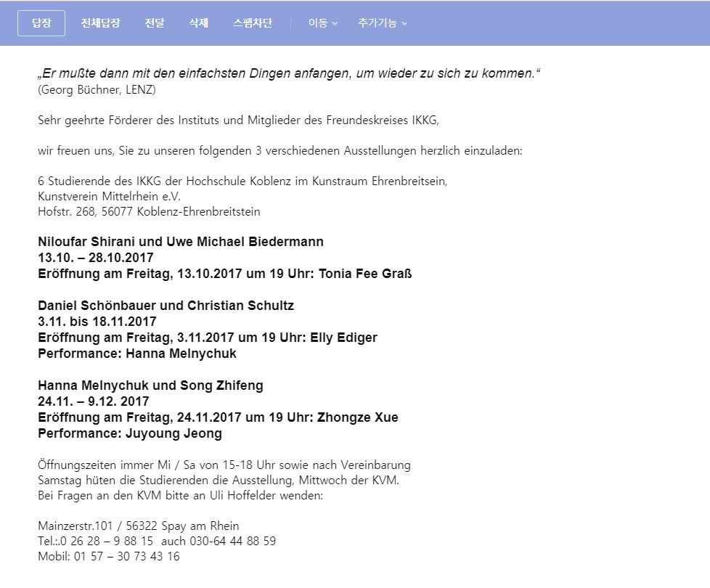
Task: Click 'Daniel Schönbauer und Christian Schultz'
Action: click(166, 306)
